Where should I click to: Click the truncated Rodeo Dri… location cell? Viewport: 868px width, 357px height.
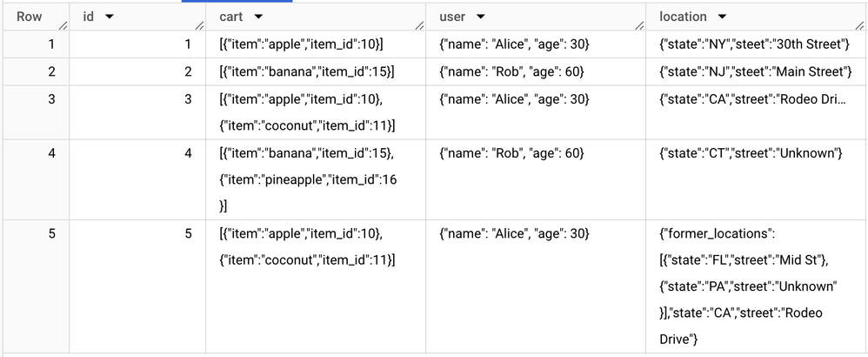756,112
